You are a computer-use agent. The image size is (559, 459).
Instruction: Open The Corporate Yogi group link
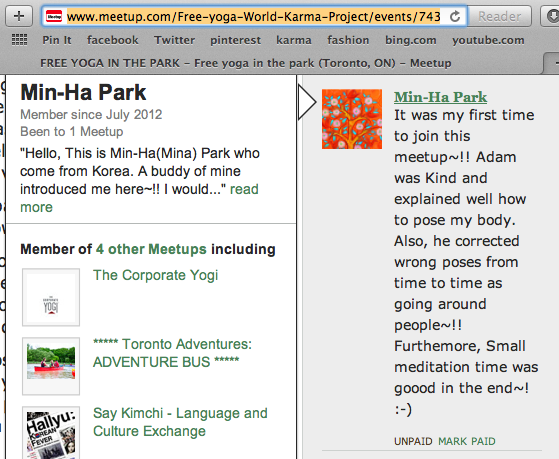(155, 275)
